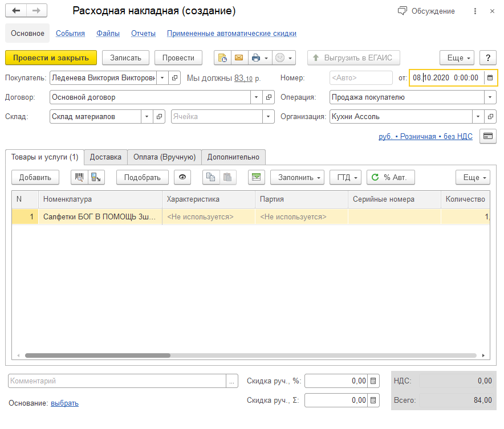Click the Обсуждение discussion button
Viewport: 504px width, 429px height.
pos(426,11)
